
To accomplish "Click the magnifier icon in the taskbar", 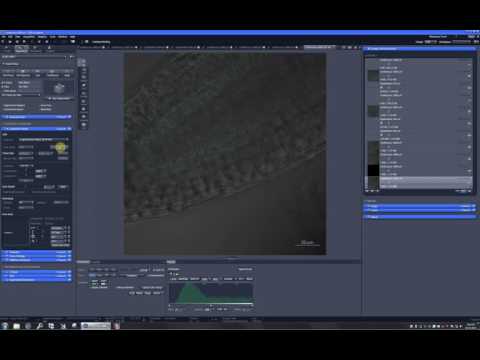I will coord(40,326).
